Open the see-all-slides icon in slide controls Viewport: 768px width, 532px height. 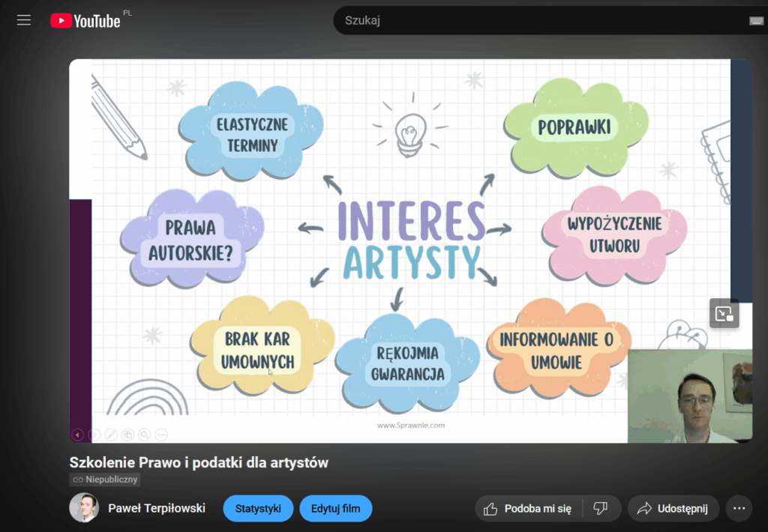tap(127, 435)
